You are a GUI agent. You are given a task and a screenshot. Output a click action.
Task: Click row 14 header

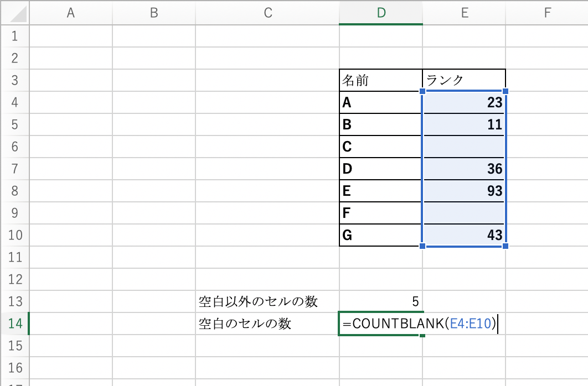click(x=14, y=324)
